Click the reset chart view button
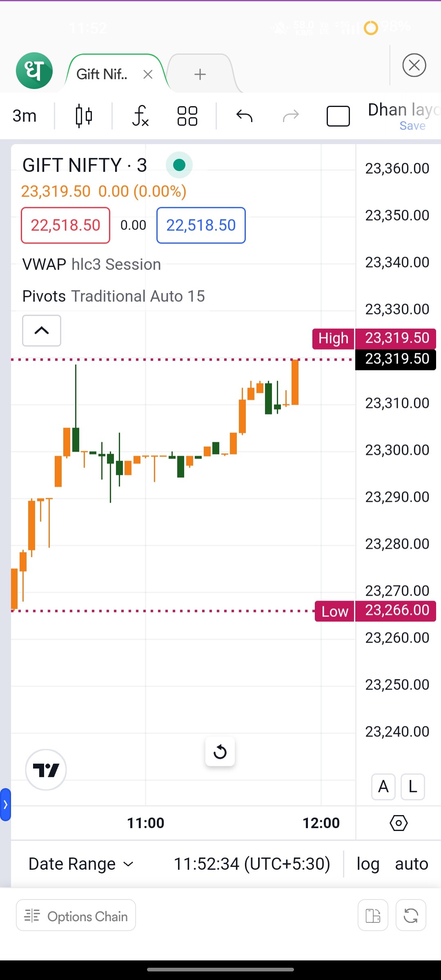The image size is (441, 980). point(220,751)
